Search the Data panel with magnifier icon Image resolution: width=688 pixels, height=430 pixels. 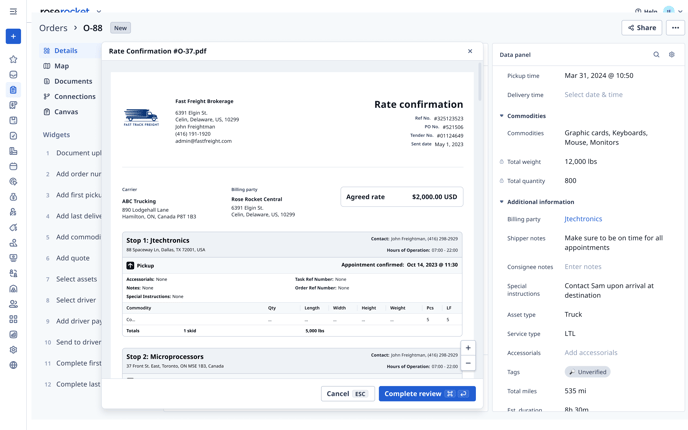tap(656, 55)
